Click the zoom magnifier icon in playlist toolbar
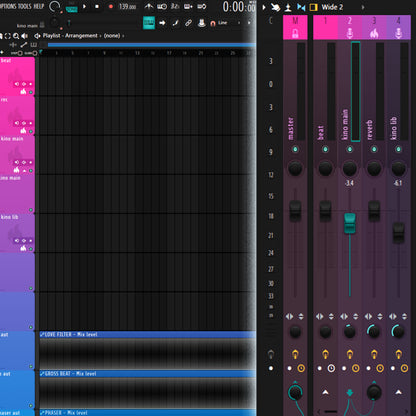 point(16,36)
